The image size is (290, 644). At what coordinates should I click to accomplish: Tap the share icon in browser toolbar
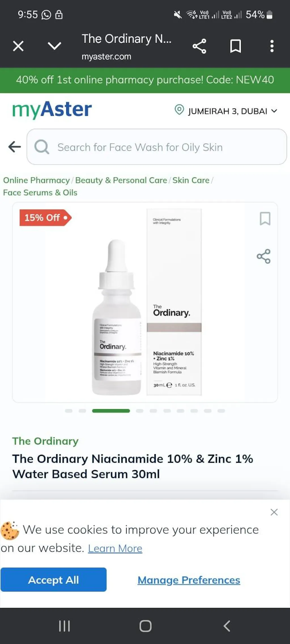tap(199, 46)
